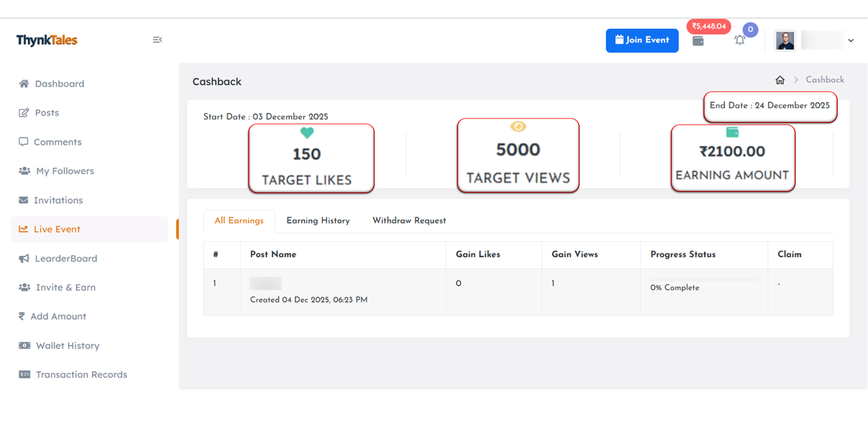Click the green wallet earning icon

(x=732, y=132)
